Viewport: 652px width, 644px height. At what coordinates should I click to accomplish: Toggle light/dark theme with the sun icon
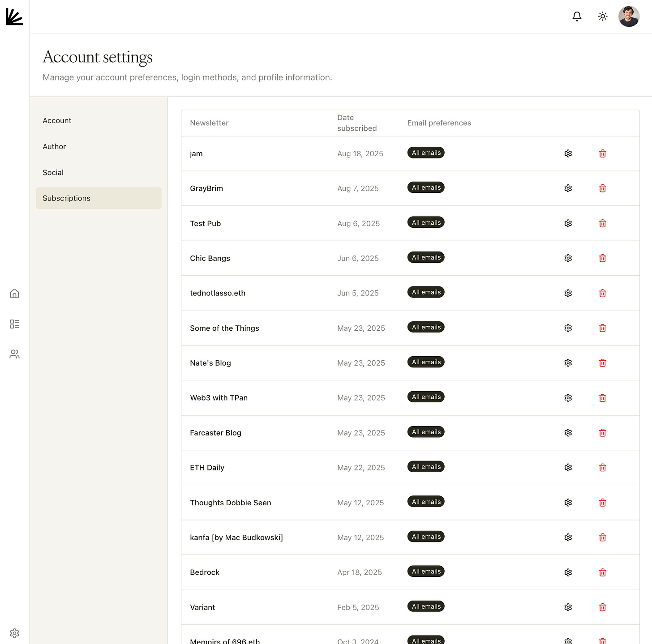[x=602, y=16]
